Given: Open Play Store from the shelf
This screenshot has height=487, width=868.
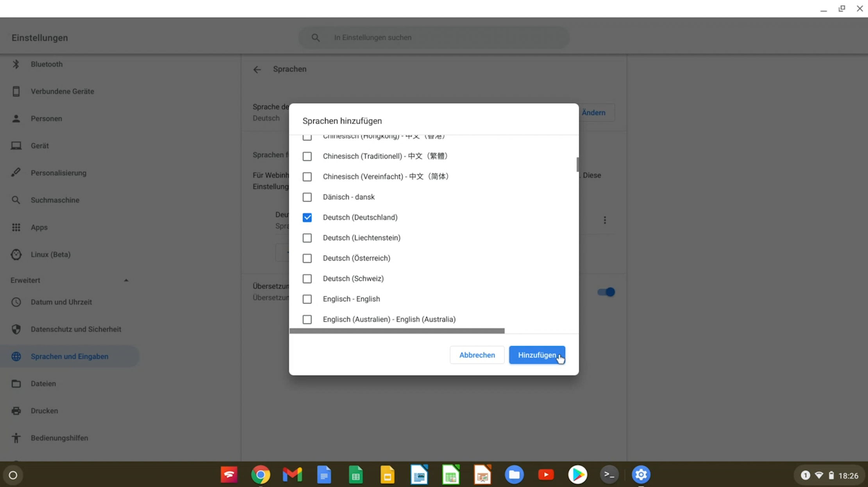Looking at the screenshot, I should point(577,475).
